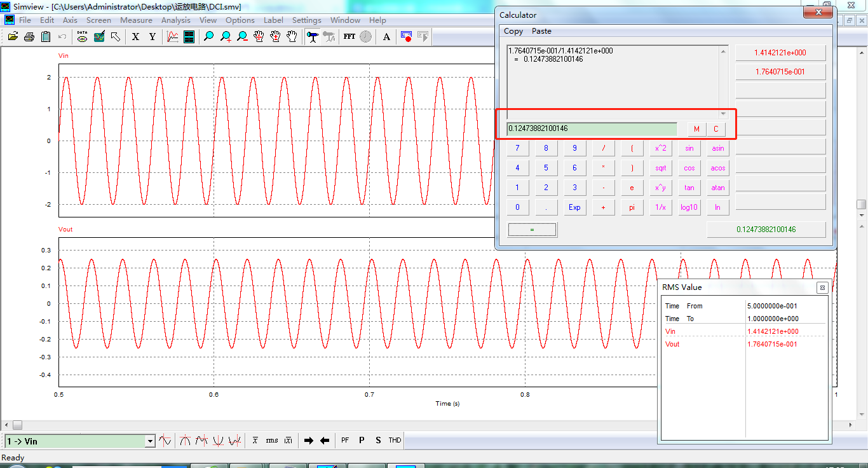The image size is (868, 468).
Task: Click memory button 1.7640715e-001
Action: click(780, 72)
